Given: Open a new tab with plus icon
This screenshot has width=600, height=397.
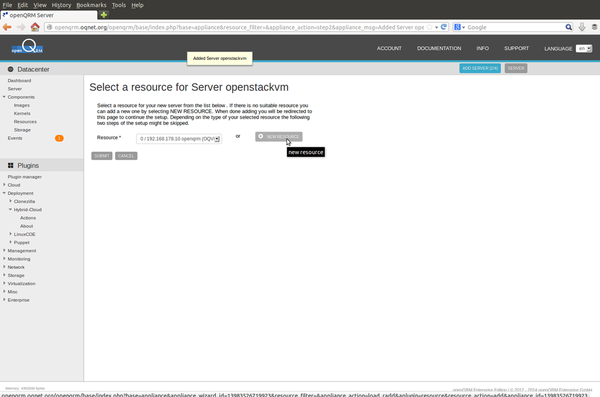Looking at the screenshot, I should click(104, 15).
